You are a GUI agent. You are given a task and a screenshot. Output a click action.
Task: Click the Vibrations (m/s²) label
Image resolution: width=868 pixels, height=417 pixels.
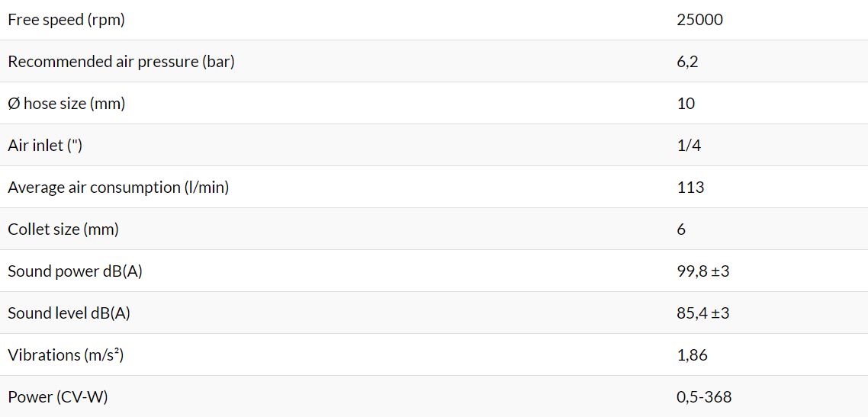pyautogui.click(x=66, y=355)
